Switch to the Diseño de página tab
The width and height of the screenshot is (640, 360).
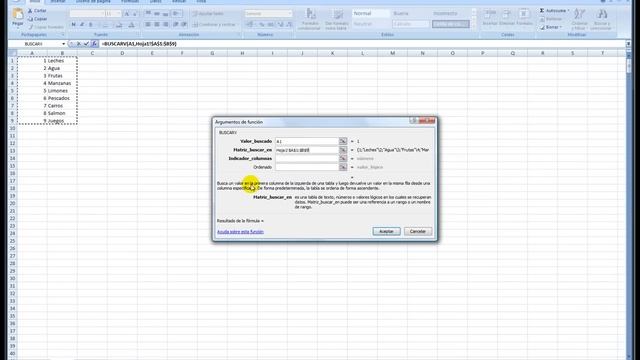coord(93,2)
